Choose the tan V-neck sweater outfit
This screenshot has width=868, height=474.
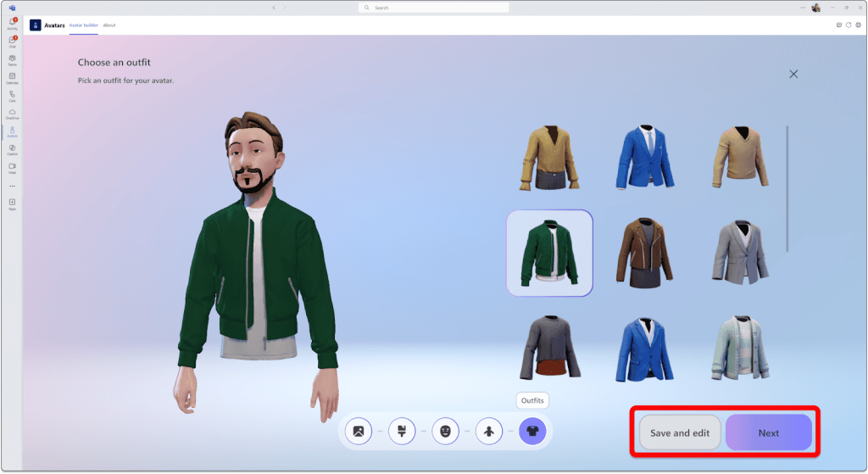click(x=740, y=157)
